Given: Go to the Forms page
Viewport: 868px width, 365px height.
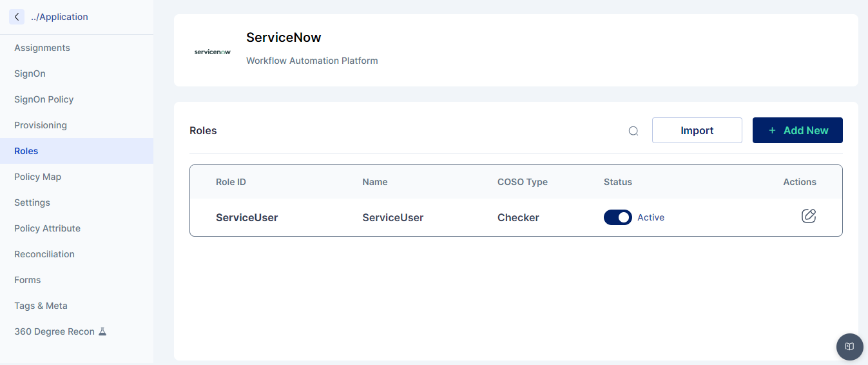Looking at the screenshot, I should point(28,280).
